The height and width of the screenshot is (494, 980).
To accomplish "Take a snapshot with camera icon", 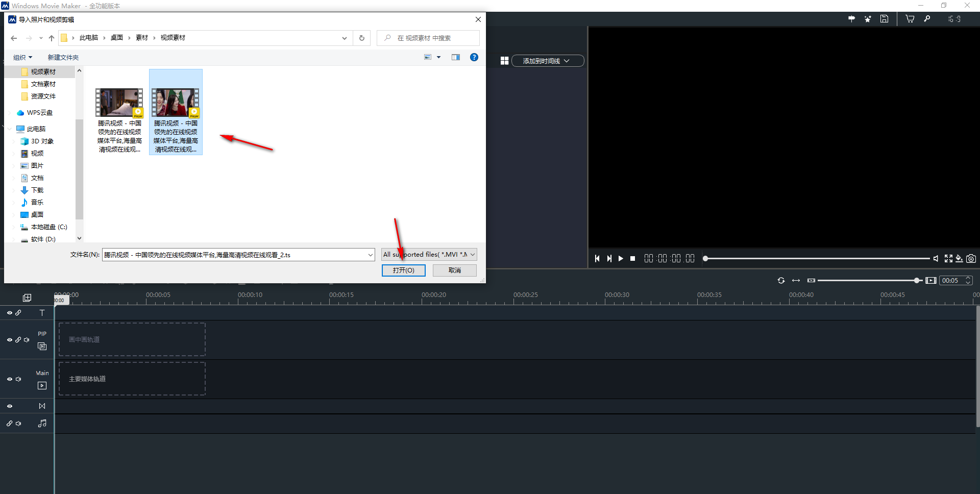I will click(971, 259).
